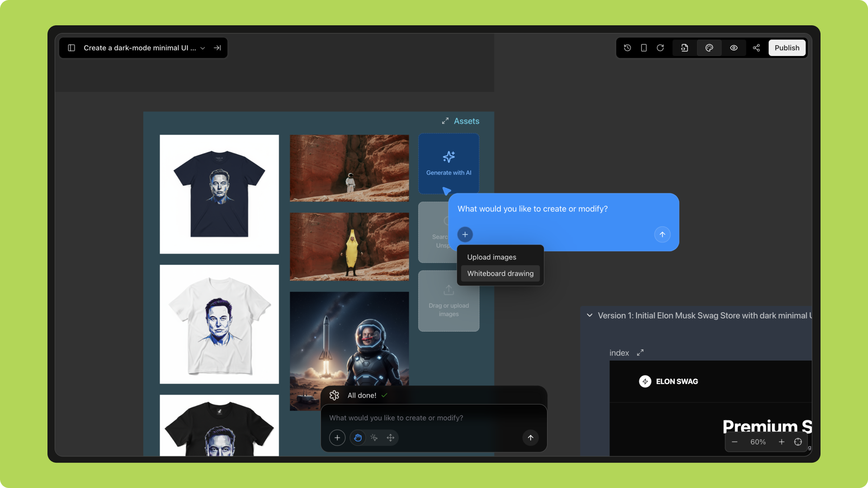This screenshot has width=868, height=488.
Task: Click the refresh preview icon
Action: [x=660, y=48]
